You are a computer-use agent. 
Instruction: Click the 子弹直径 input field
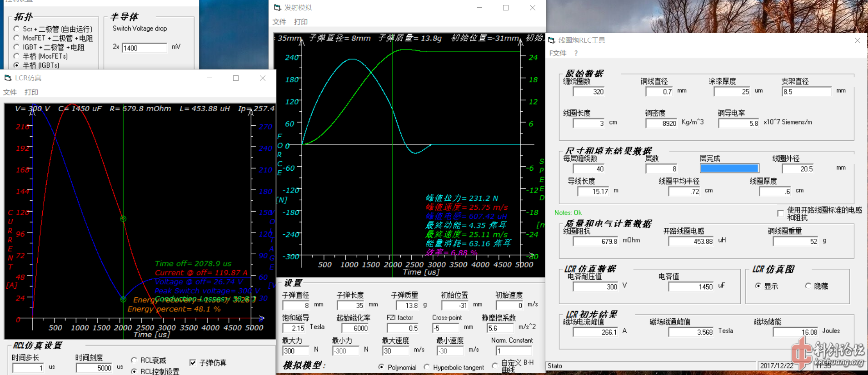(x=296, y=305)
